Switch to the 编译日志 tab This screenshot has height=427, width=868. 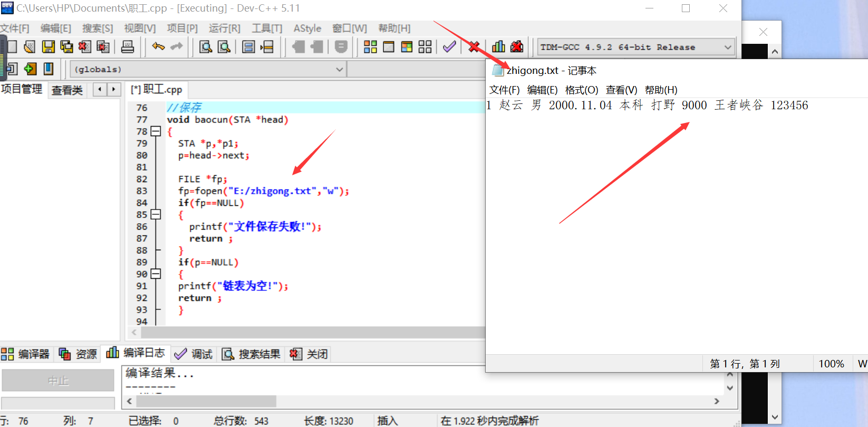coord(136,353)
